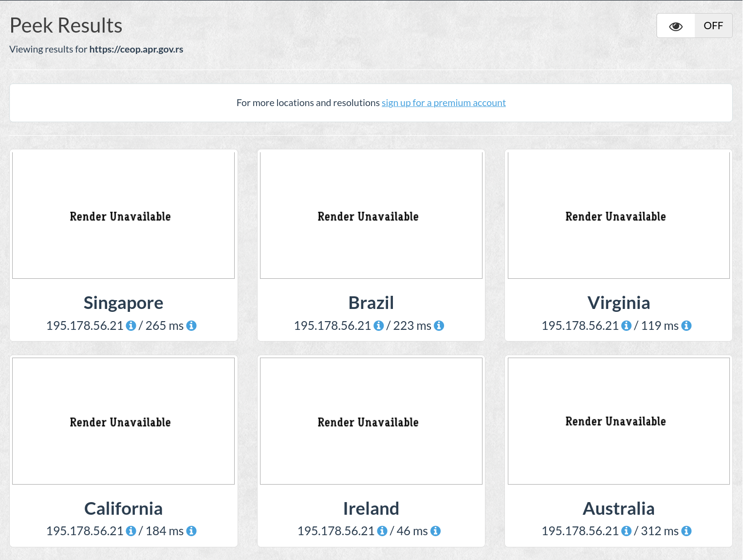The image size is (743, 560).
Task: Click info icon beside Ireland IP address
Action: pyautogui.click(x=382, y=531)
